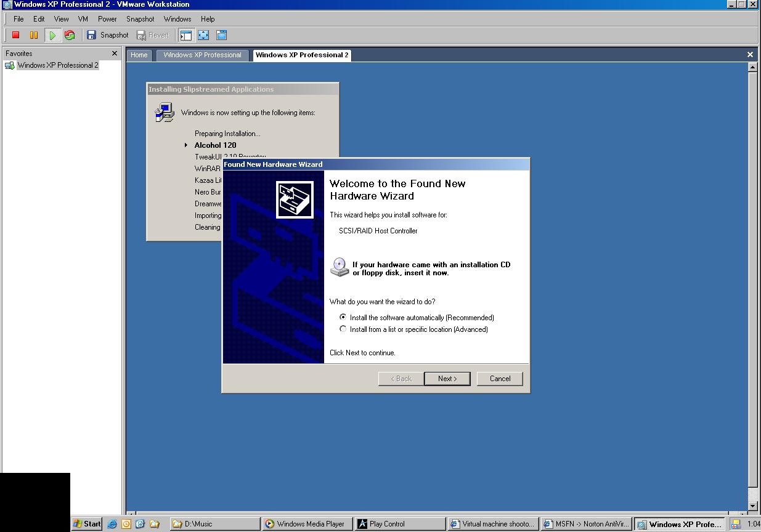Switch to quick switch view icon
The image size is (761, 532).
pos(222,35)
